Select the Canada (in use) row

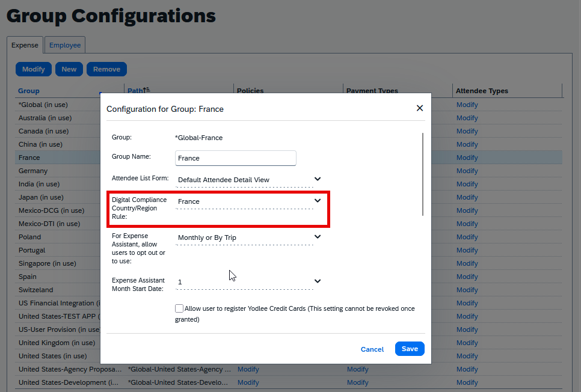pyautogui.click(x=44, y=131)
